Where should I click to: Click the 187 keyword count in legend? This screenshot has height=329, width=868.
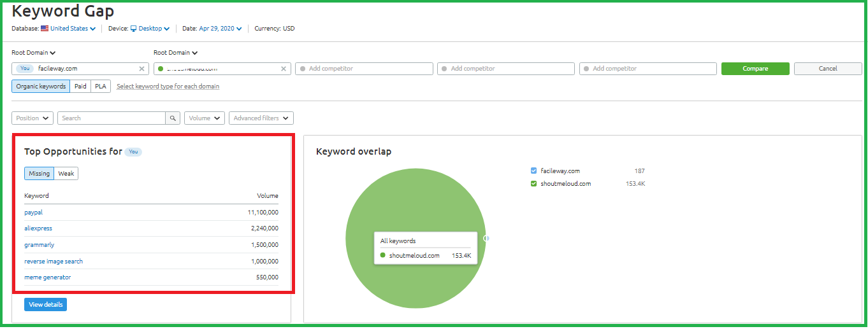pos(639,171)
